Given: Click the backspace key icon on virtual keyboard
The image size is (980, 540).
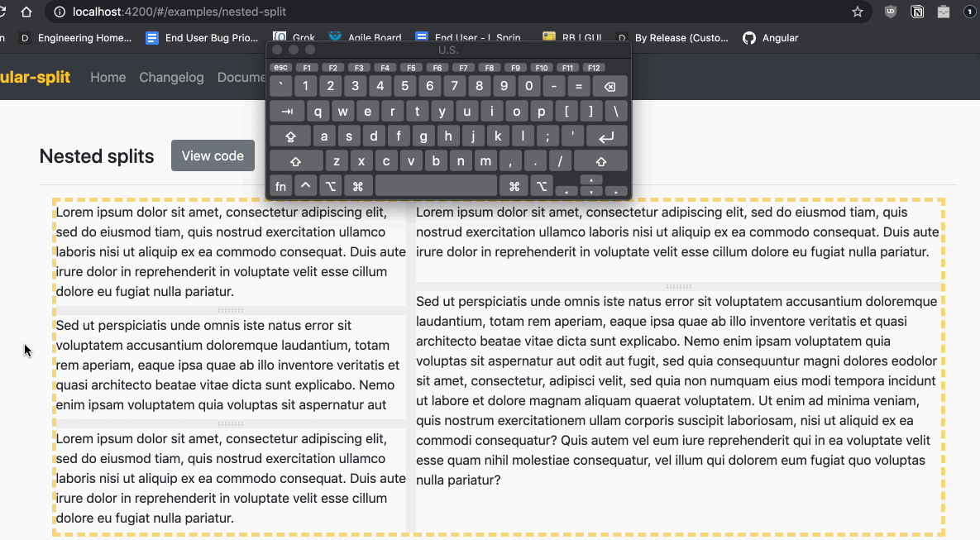Looking at the screenshot, I should (x=610, y=87).
